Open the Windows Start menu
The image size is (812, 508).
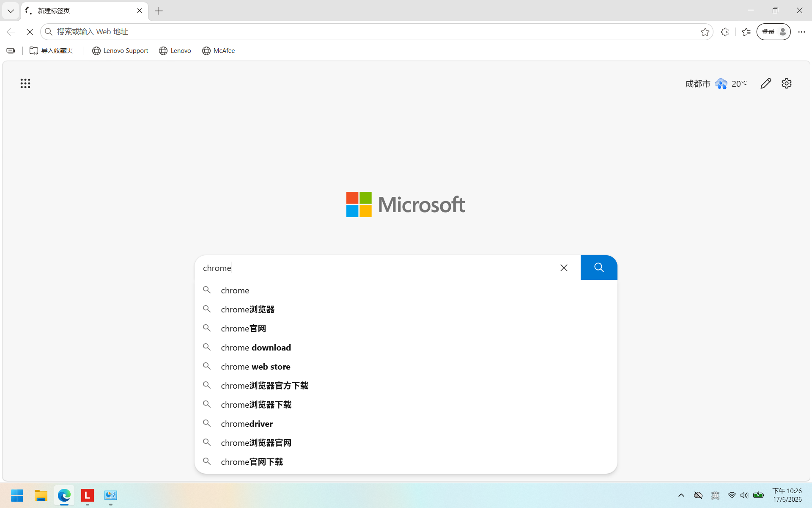click(17, 495)
